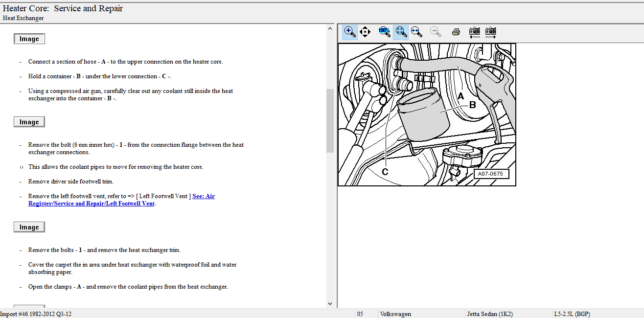Print the diagram using printer icon
Screen dimensions: 644x318
click(456, 32)
